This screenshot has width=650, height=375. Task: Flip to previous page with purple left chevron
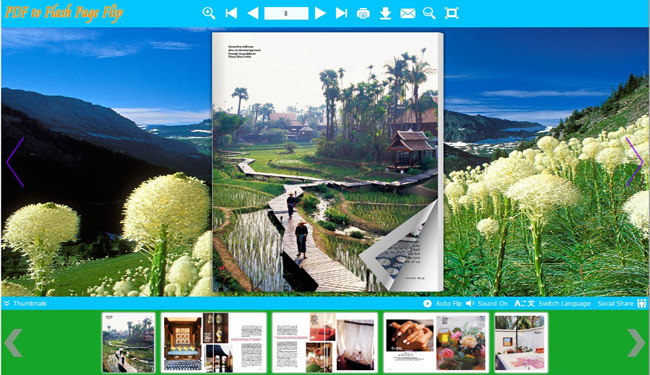click(15, 162)
